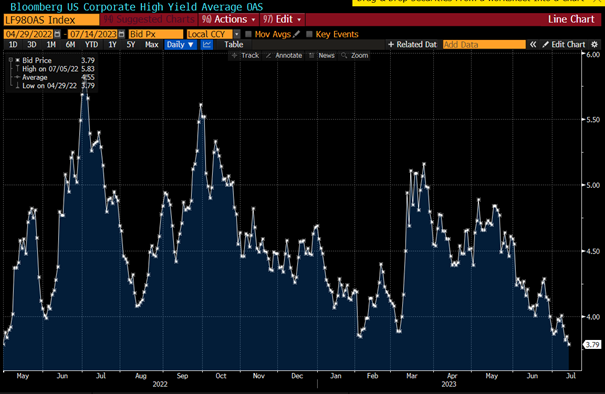Open the Daily periodicity dropdown
605x394 pixels.
point(180,45)
